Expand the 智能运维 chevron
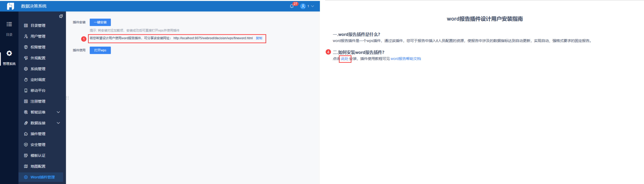This screenshot has width=644, height=184. point(58,112)
